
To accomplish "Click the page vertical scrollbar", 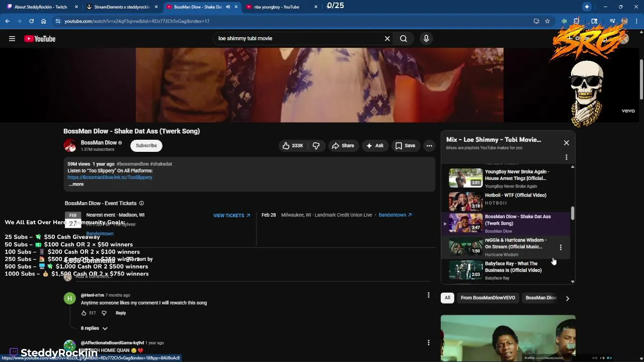I will (641, 79).
